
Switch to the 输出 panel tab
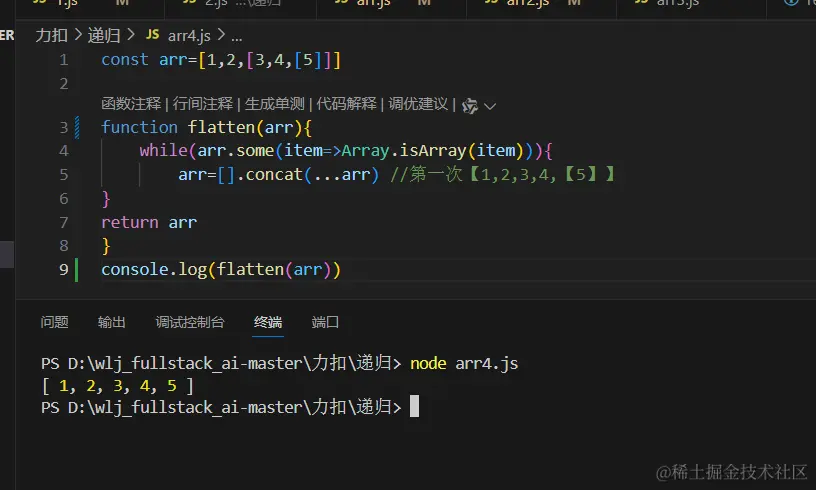[111, 322]
